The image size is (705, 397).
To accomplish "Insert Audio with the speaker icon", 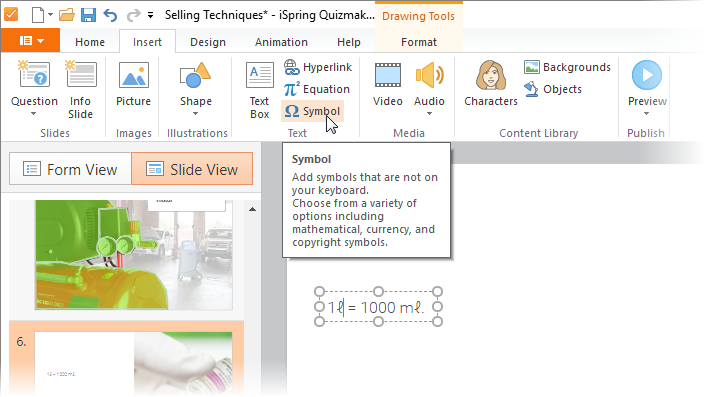I will point(429,83).
